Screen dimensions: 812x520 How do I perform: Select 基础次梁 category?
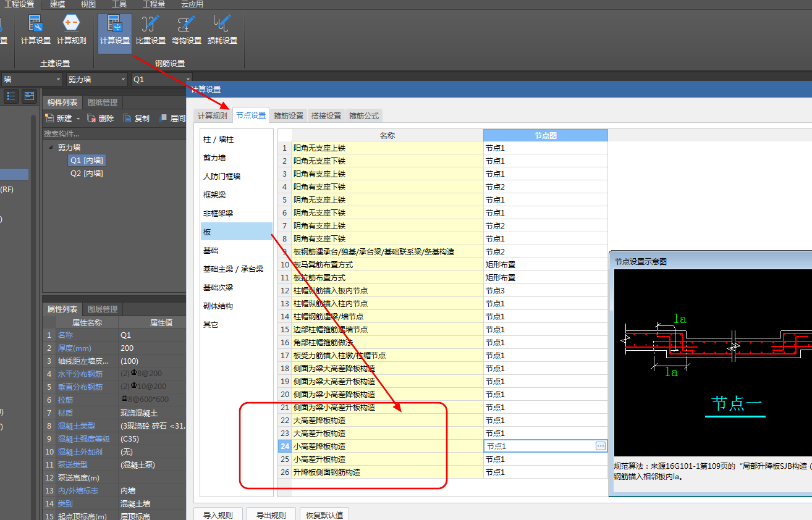236,288
